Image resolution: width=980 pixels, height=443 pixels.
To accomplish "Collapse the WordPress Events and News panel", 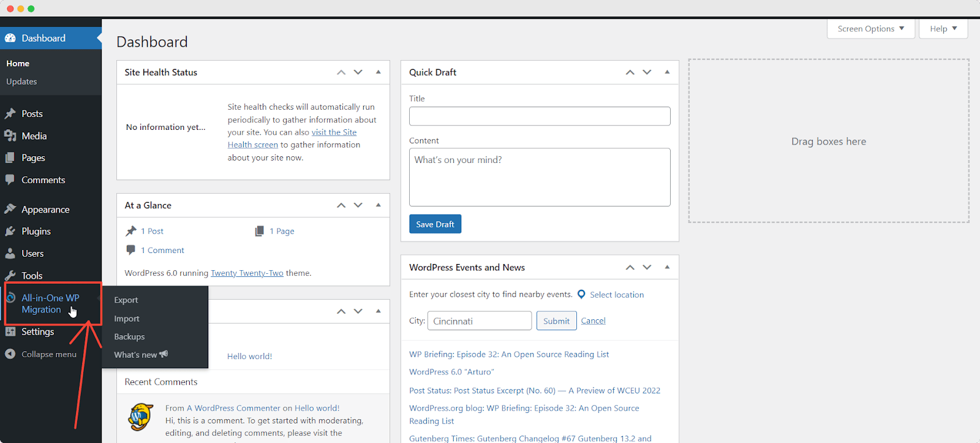I will coord(667,267).
